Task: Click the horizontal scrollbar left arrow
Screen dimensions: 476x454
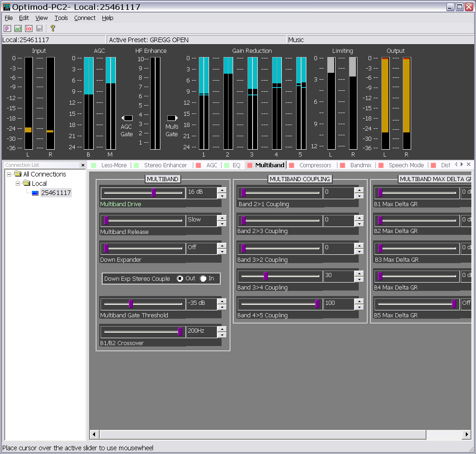Action: pyautogui.click(x=94, y=434)
